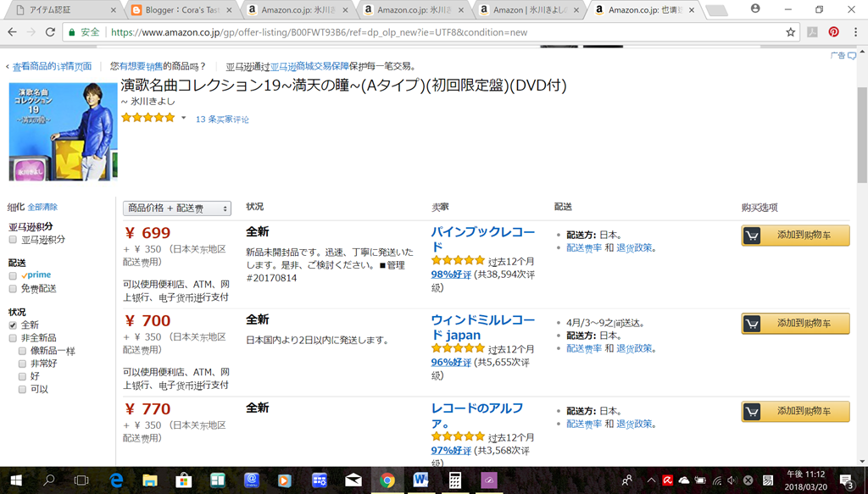The image size is (868, 494).
Task: Open Microsoft Word from the taskbar
Action: 420,480
